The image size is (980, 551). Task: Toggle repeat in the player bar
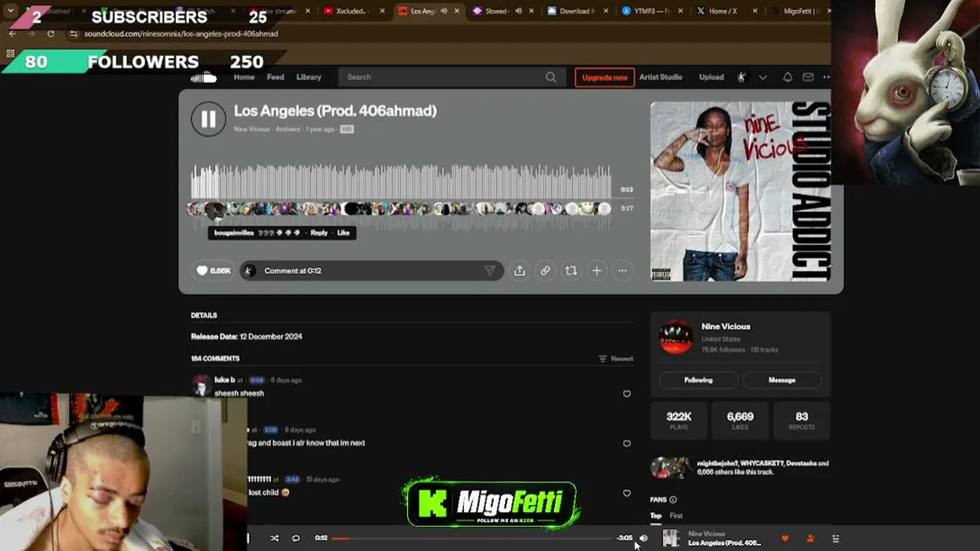coord(296,538)
